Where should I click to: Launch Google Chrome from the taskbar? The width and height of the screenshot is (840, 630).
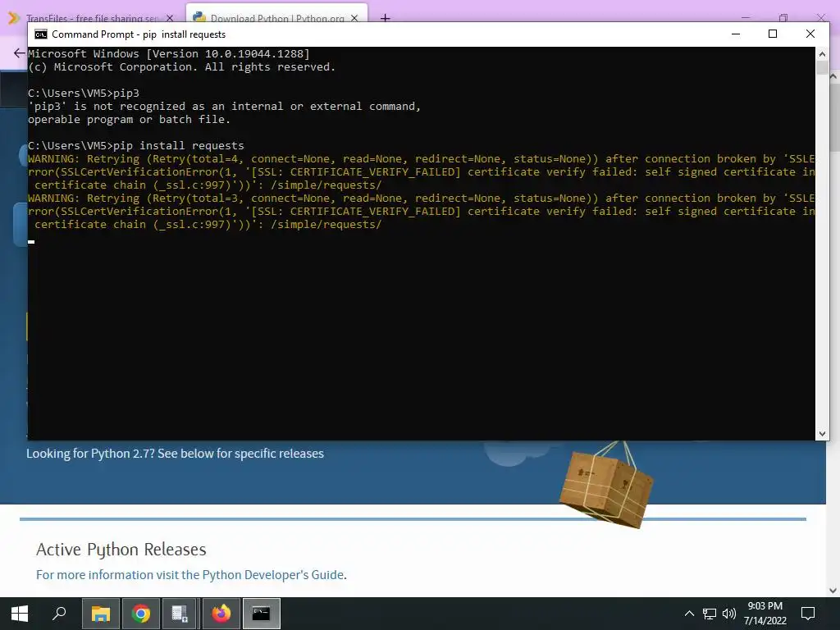[x=141, y=614]
